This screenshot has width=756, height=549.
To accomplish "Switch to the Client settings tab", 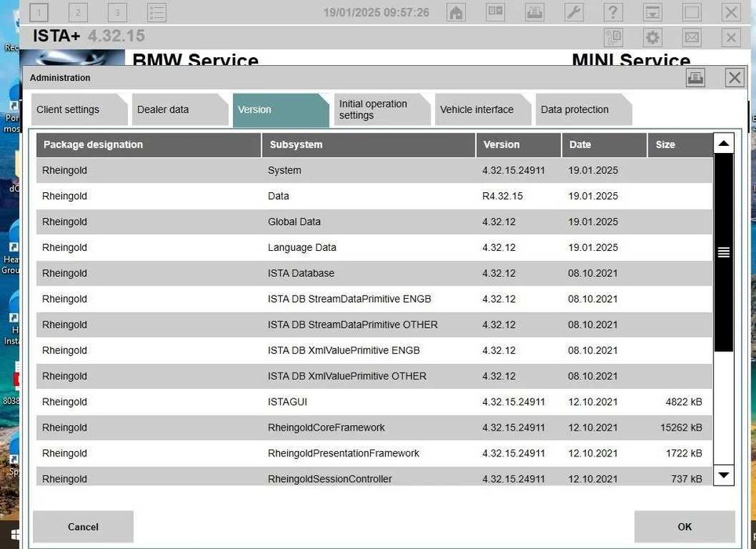I will [79, 110].
